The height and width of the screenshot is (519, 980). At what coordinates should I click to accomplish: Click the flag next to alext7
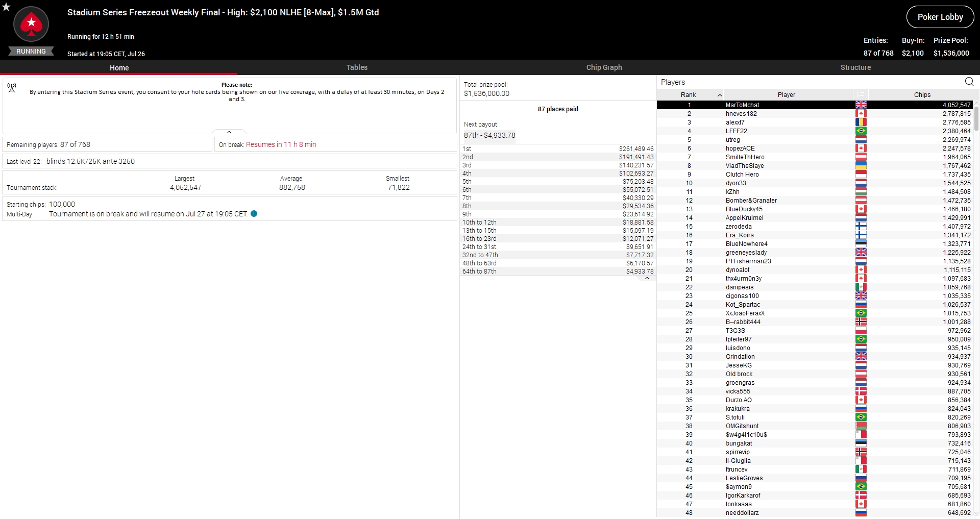click(861, 122)
